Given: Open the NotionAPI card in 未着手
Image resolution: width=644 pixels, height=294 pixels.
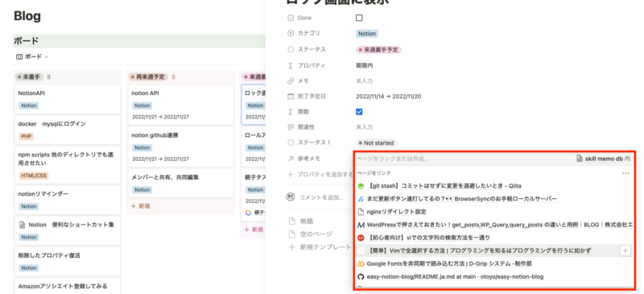Looking at the screenshot, I should 68,99.
